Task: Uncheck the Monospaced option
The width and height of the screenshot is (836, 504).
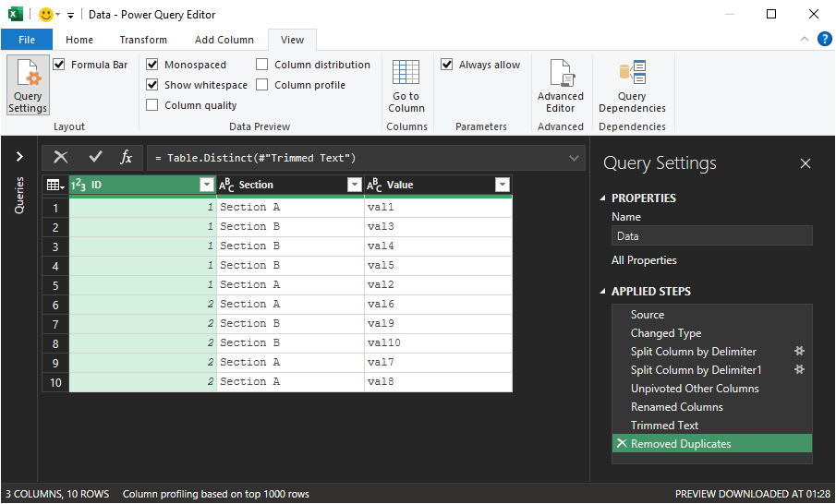Action: coord(151,65)
